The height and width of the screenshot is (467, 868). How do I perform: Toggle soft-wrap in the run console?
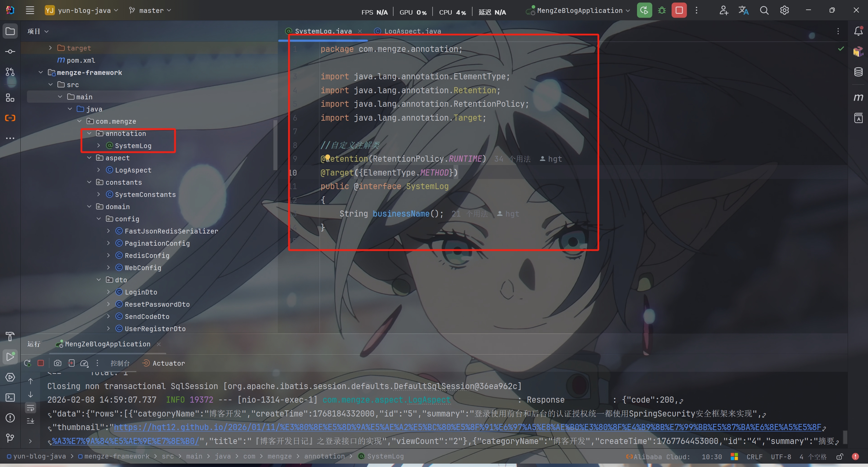pyautogui.click(x=31, y=408)
